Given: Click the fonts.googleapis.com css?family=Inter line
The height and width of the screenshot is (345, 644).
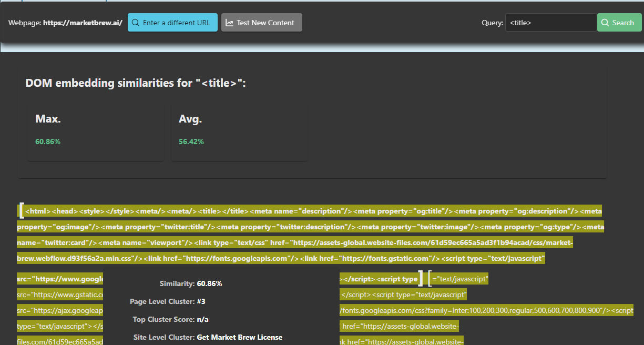Looking at the screenshot, I should (x=487, y=310).
